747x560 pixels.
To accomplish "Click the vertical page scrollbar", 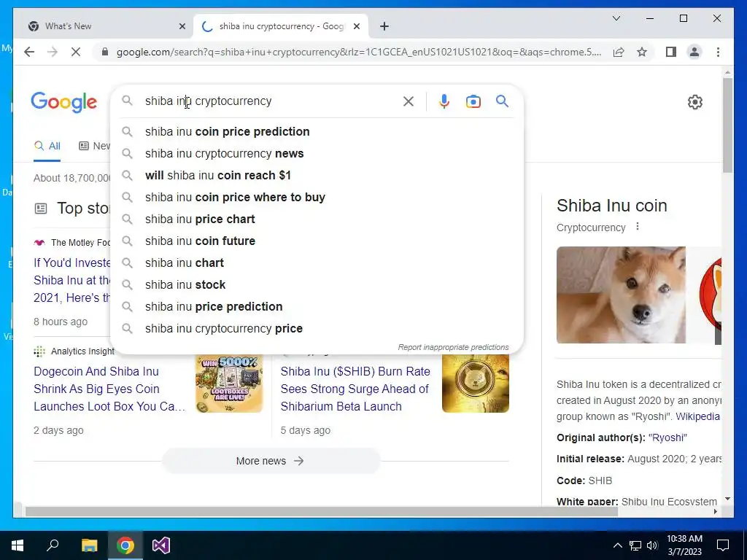I will click(x=727, y=126).
